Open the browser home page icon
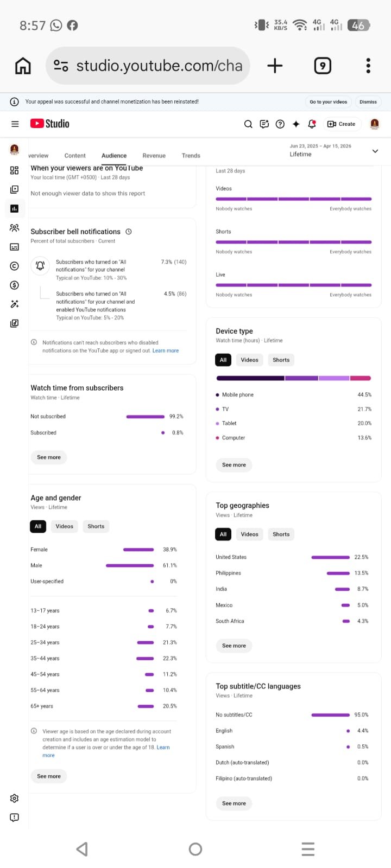391x868 pixels. tap(23, 66)
